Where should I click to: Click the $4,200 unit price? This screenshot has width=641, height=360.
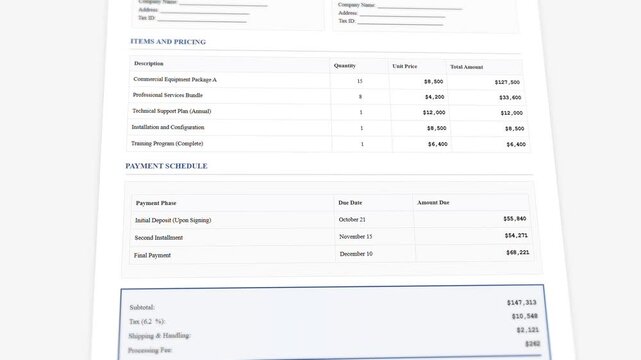(435, 97)
